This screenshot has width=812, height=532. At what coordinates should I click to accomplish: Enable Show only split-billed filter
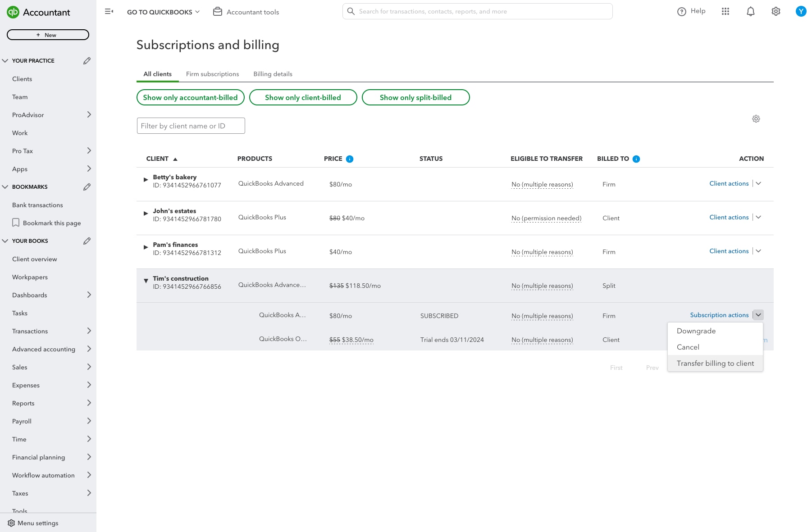pos(415,97)
